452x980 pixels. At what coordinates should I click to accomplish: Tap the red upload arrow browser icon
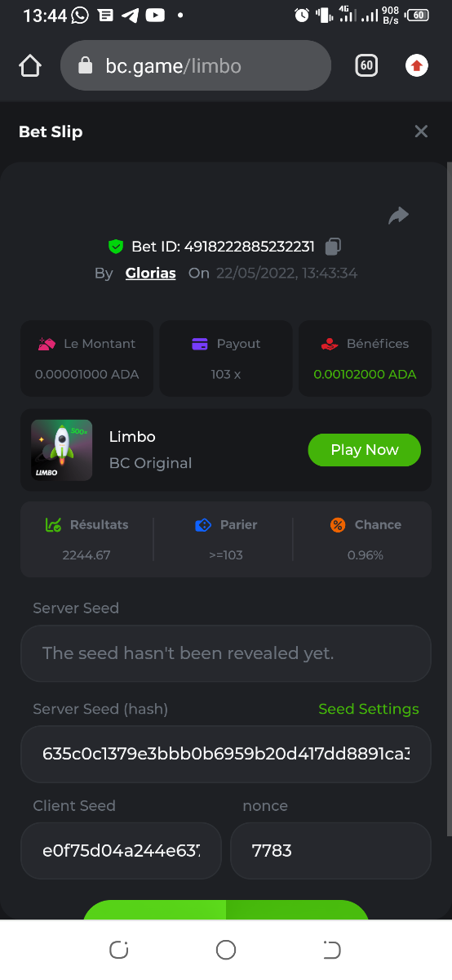[x=417, y=66]
